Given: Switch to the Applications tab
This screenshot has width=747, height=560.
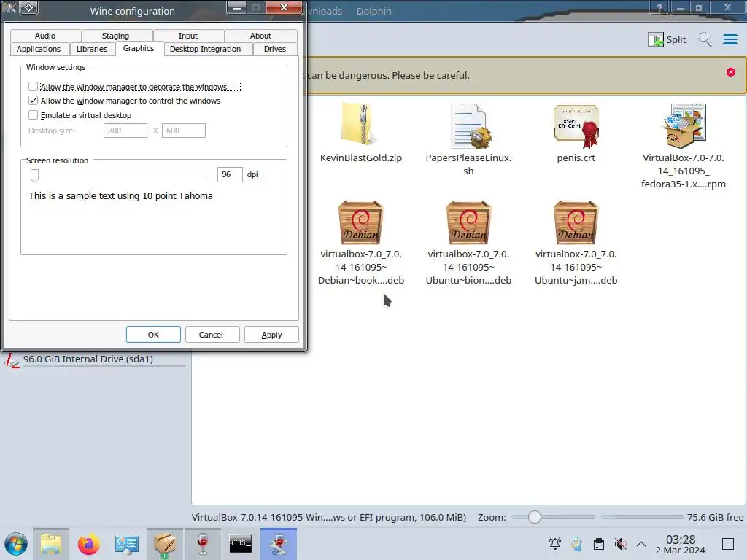Looking at the screenshot, I should pyautogui.click(x=39, y=49).
